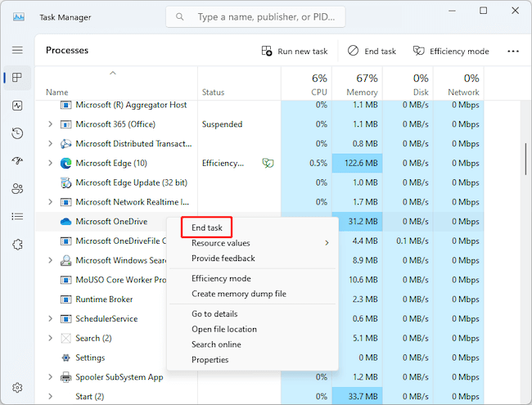Image resolution: width=532 pixels, height=405 pixels.
Task: Expand the Microsoft Distributed Transaction row
Action: click(50, 143)
